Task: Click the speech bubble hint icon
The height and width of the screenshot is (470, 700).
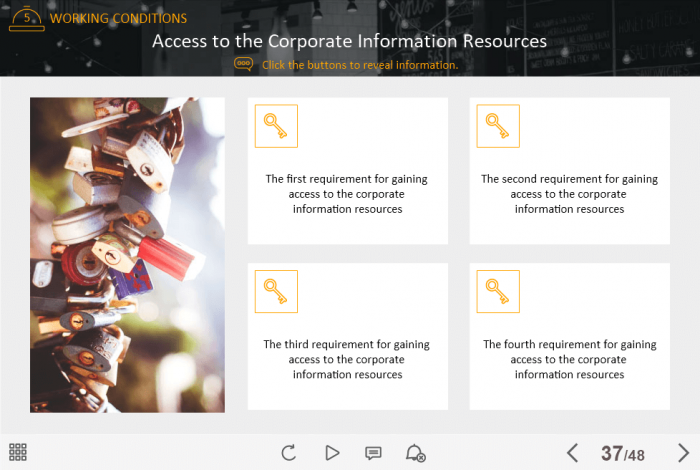Action: point(244,64)
